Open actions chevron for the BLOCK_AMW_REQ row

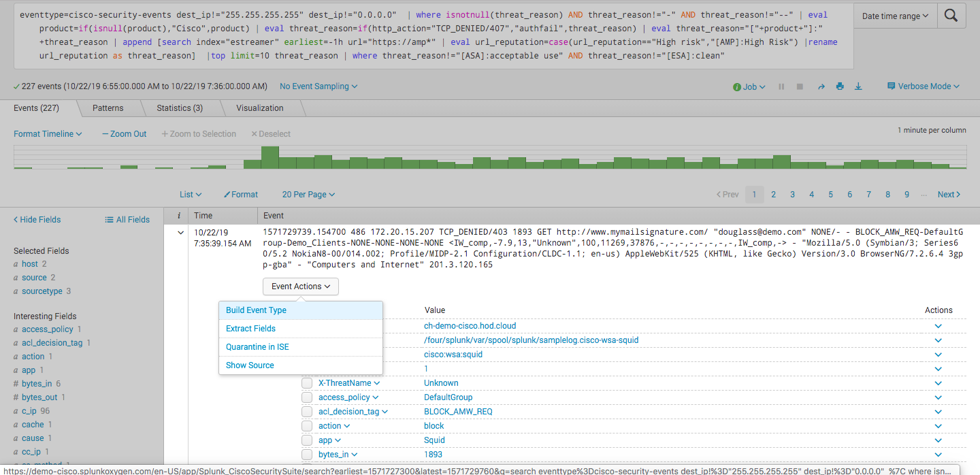pyautogui.click(x=938, y=412)
